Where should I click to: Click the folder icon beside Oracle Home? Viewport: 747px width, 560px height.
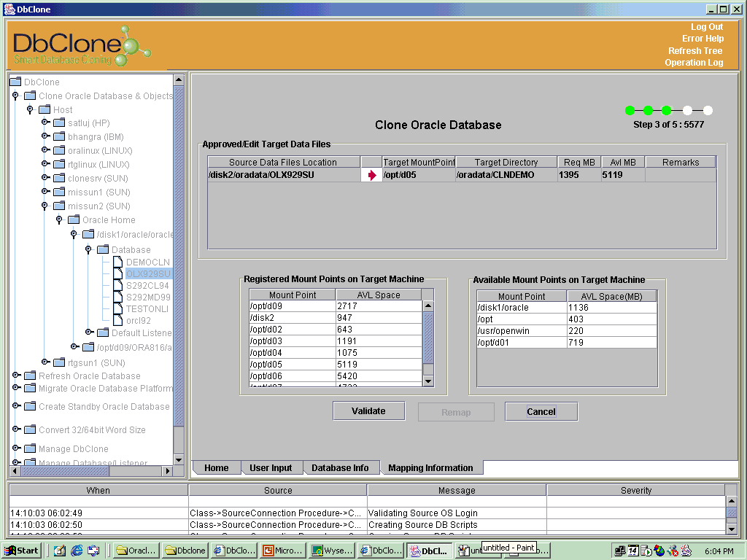tap(74, 219)
